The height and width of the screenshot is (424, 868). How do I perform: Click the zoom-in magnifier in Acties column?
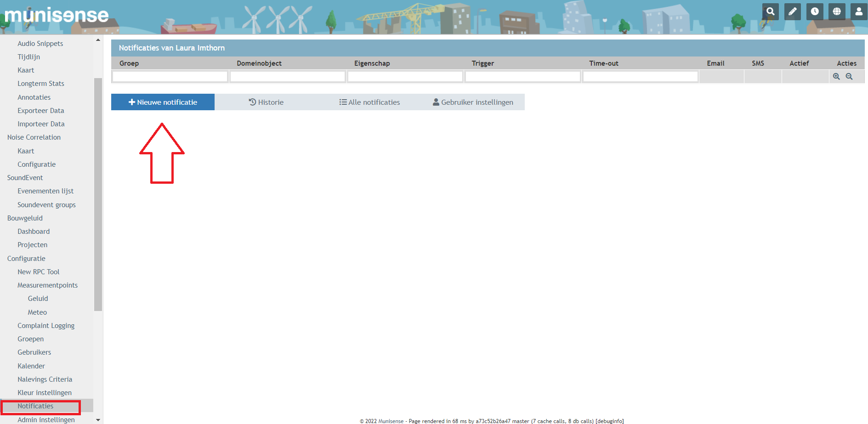(836, 77)
